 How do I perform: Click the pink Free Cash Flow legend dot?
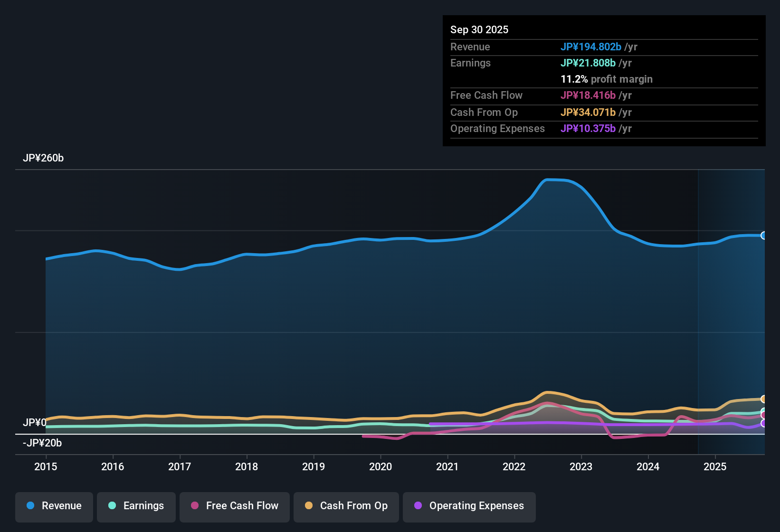(194, 506)
